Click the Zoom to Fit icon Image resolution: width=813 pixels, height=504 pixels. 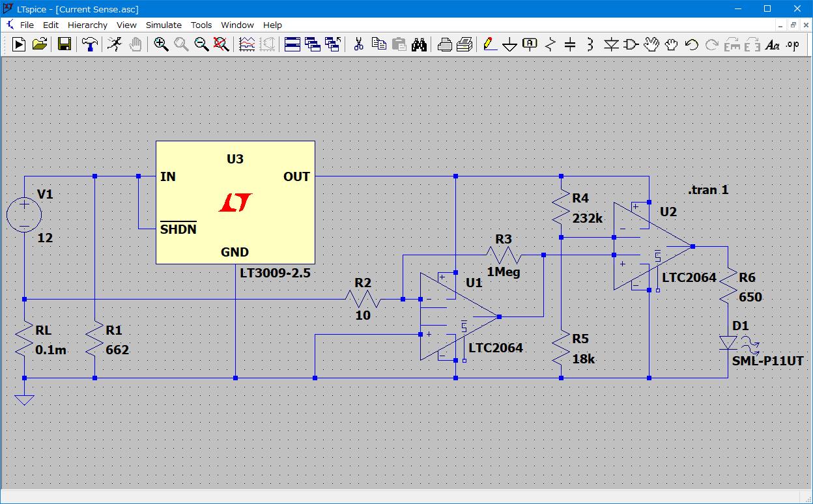(x=221, y=44)
